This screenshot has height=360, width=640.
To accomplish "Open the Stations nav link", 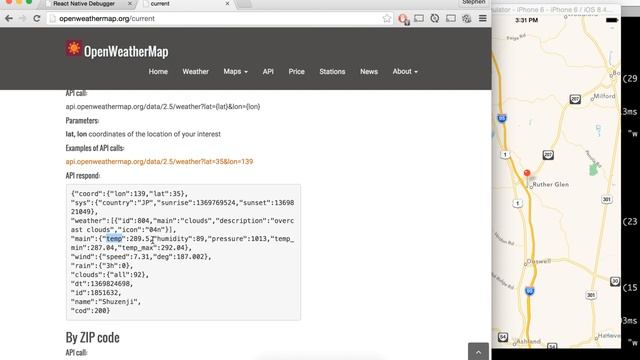I will tap(332, 71).
